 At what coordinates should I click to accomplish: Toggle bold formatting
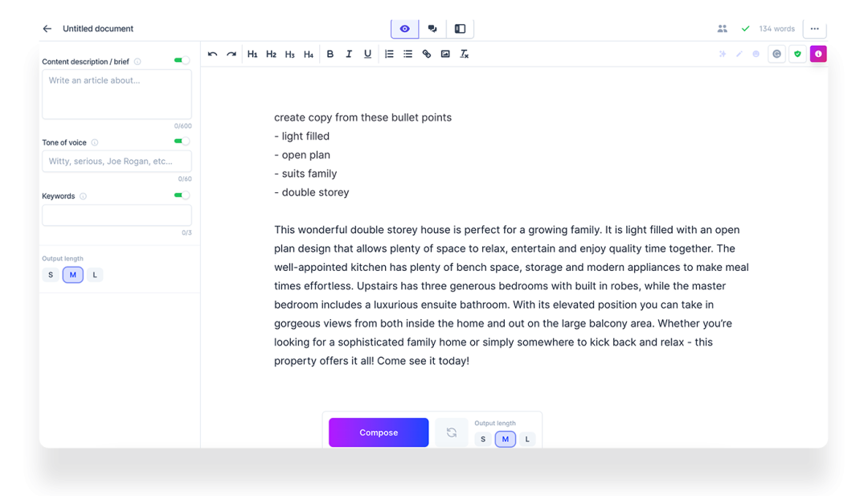coord(330,54)
